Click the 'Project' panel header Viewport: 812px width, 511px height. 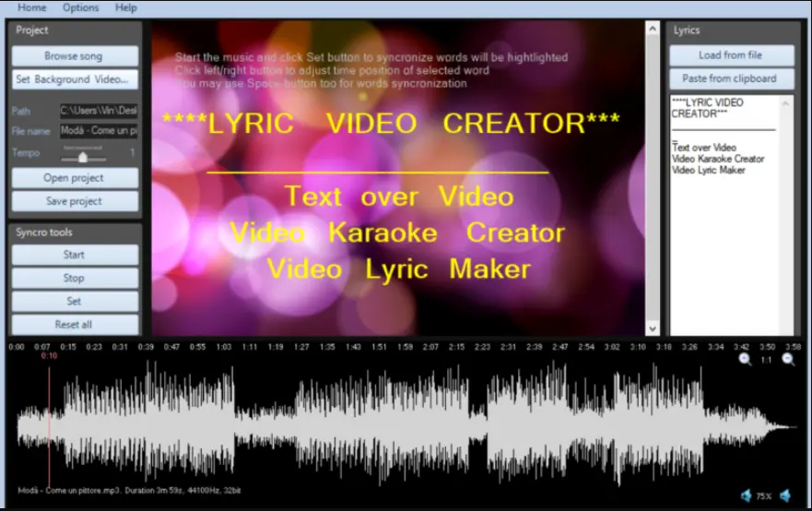pyautogui.click(x=32, y=30)
